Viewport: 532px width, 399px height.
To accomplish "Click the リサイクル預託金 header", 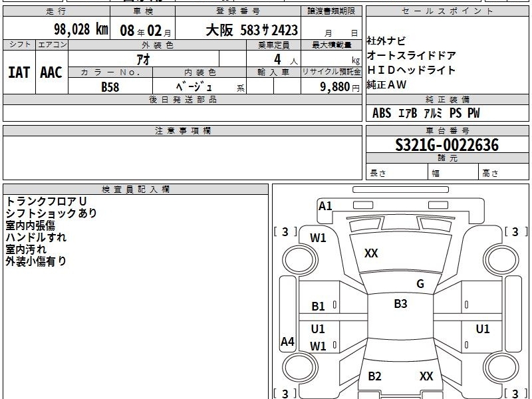I will click(x=331, y=72).
